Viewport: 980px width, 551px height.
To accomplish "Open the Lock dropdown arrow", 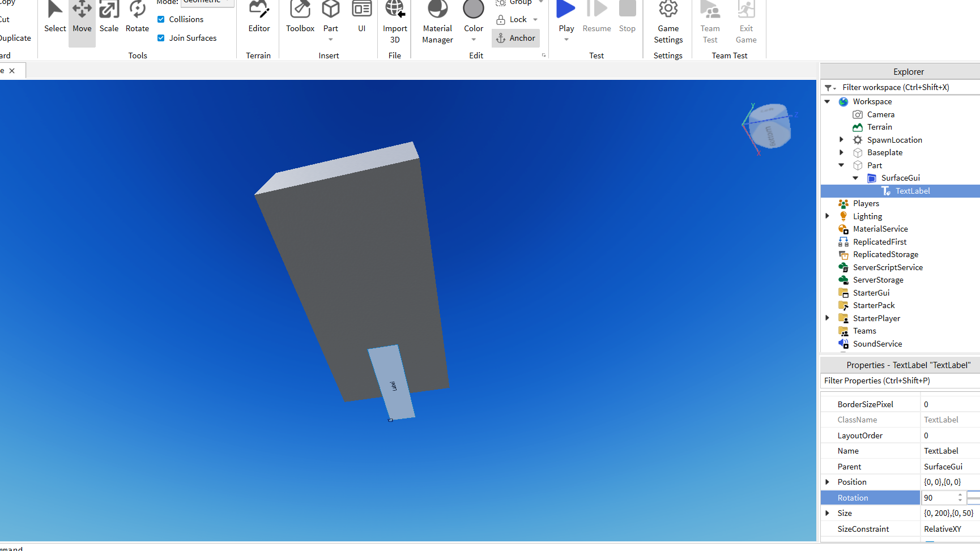I will pos(535,19).
